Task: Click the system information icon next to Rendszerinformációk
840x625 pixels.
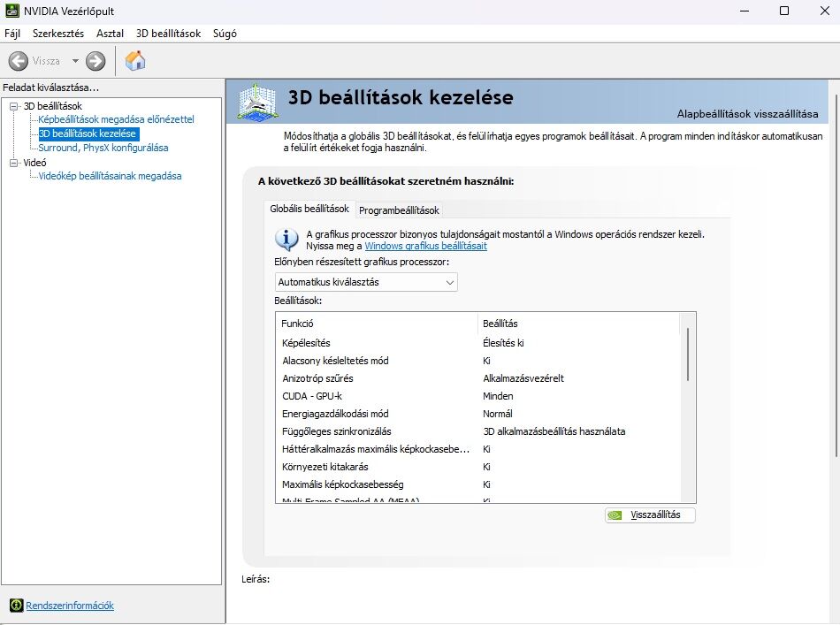Action: pyautogui.click(x=17, y=606)
